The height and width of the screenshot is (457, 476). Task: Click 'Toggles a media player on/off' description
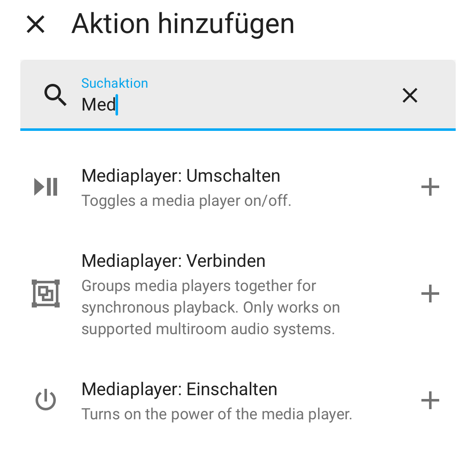click(x=186, y=200)
